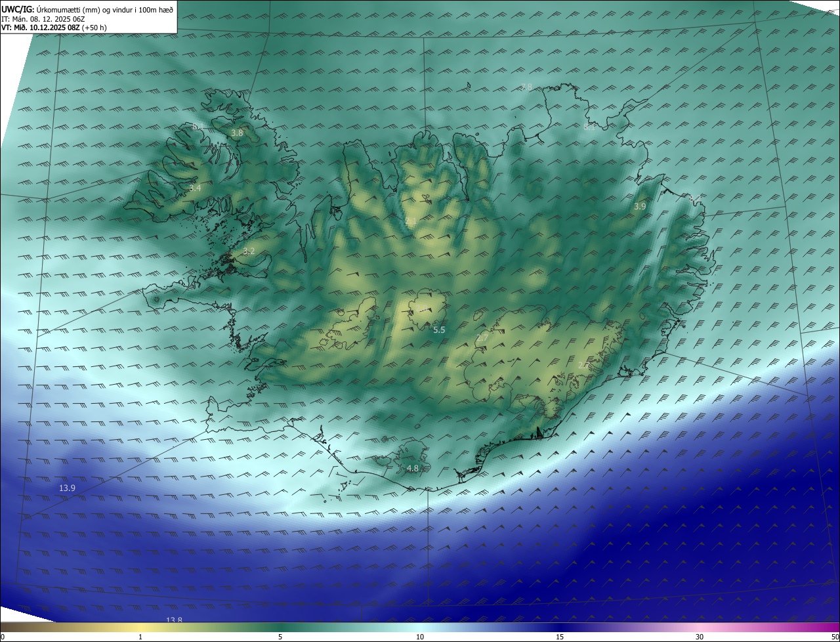Viewport: 840px width, 642px height.
Task: Click the 3.4 precipitation value label
Action: pos(195,188)
